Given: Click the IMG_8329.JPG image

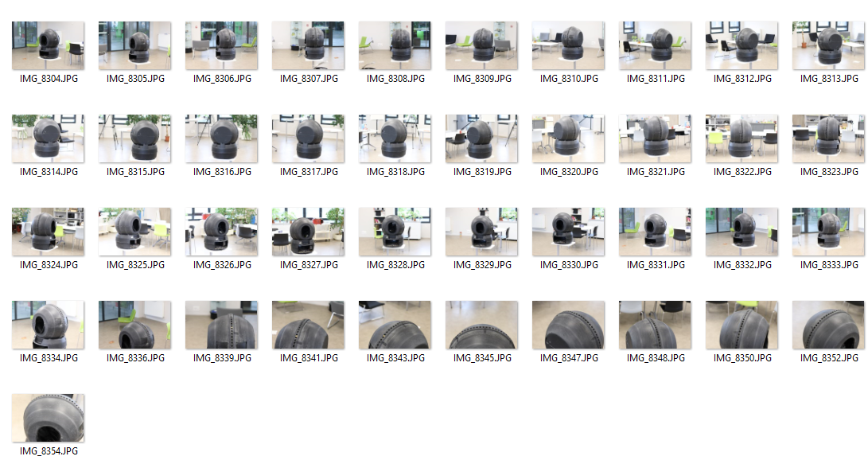Looking at the screenshot, I should pos(481,232).
